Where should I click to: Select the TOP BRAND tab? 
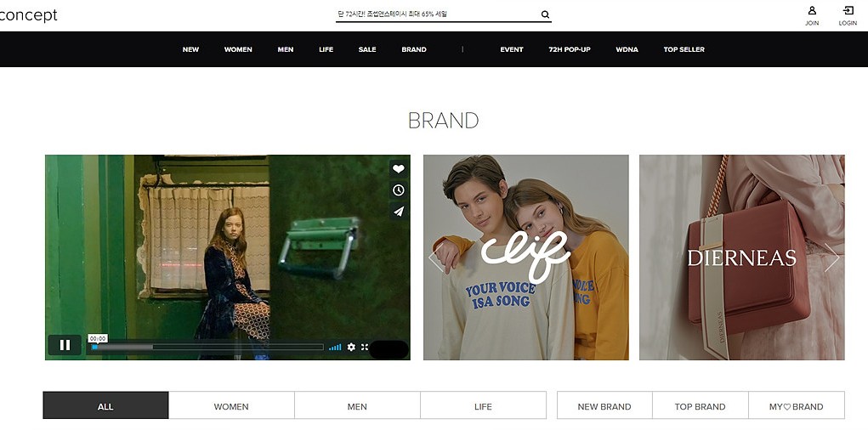701,405
